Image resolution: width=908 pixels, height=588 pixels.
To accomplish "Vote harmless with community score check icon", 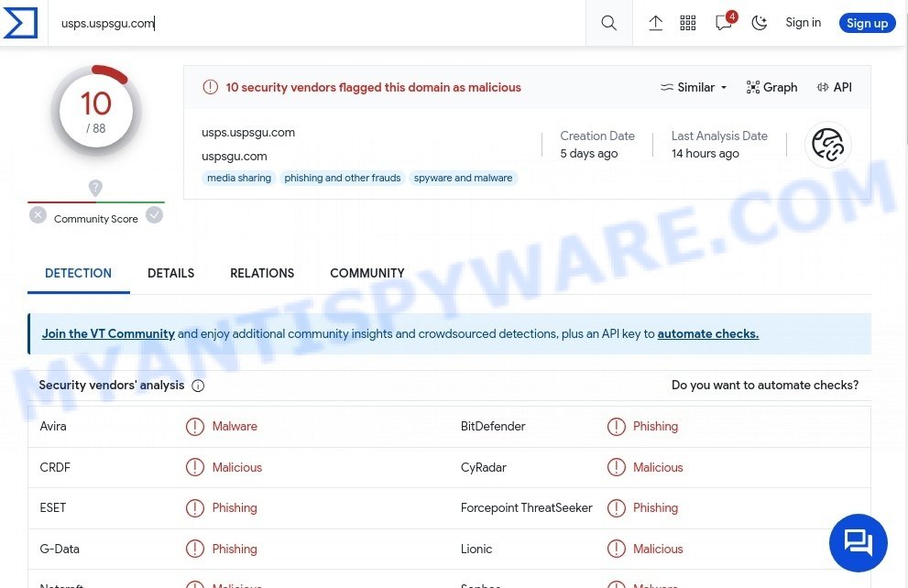I will (154, 215).
